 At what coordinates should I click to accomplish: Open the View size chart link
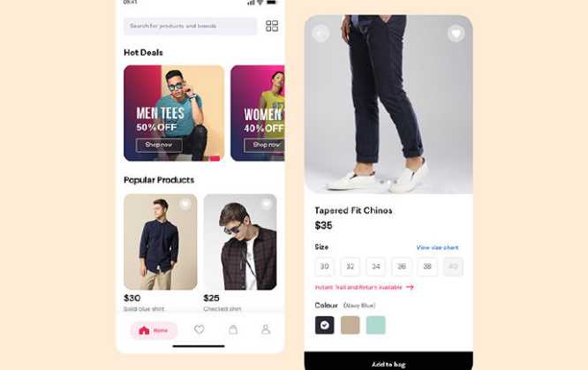pos(437,247)
